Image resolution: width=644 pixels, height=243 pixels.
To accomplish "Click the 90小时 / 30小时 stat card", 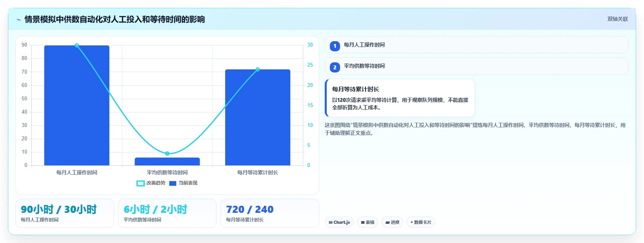I will 65,213.
